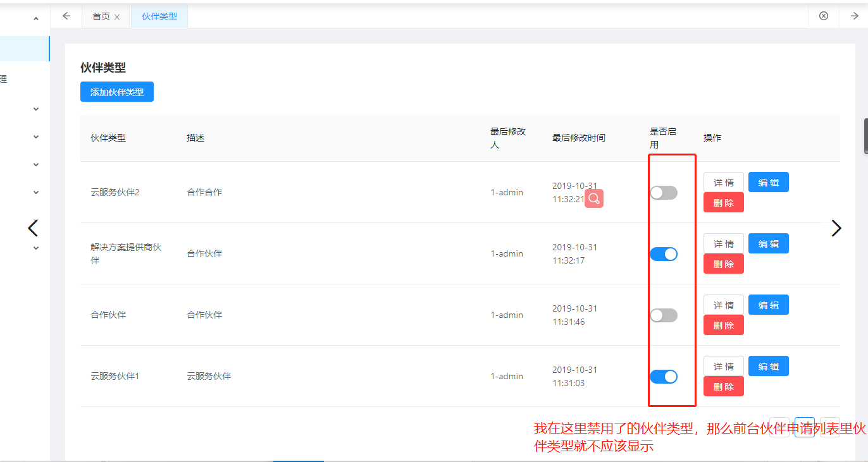Open 详情 for 解决方案提供商伙伴
This screenshot has width=868, height=462.
point(724,244)
